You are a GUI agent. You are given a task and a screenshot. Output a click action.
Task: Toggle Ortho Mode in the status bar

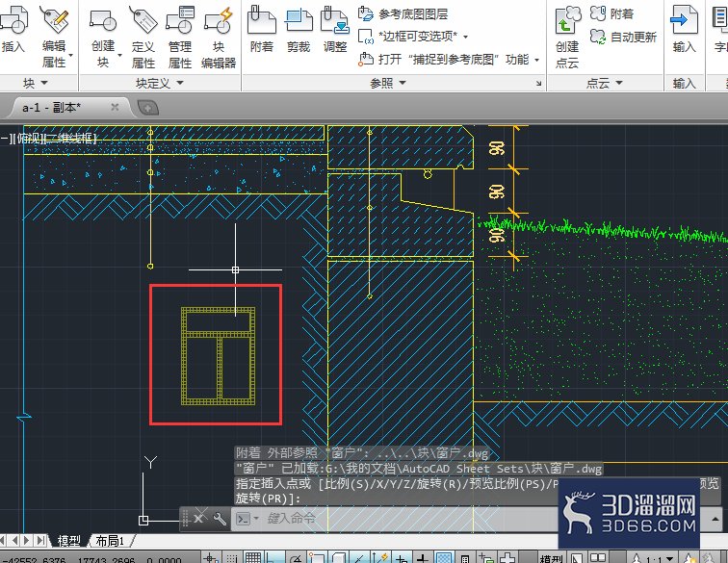(273, 558)
